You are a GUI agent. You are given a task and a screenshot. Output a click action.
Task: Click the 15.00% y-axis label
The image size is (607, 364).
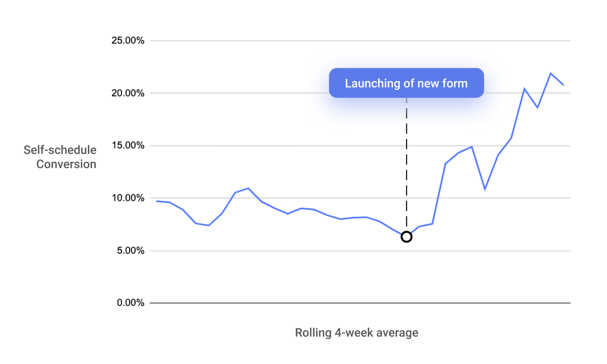[x=128, y=146]
